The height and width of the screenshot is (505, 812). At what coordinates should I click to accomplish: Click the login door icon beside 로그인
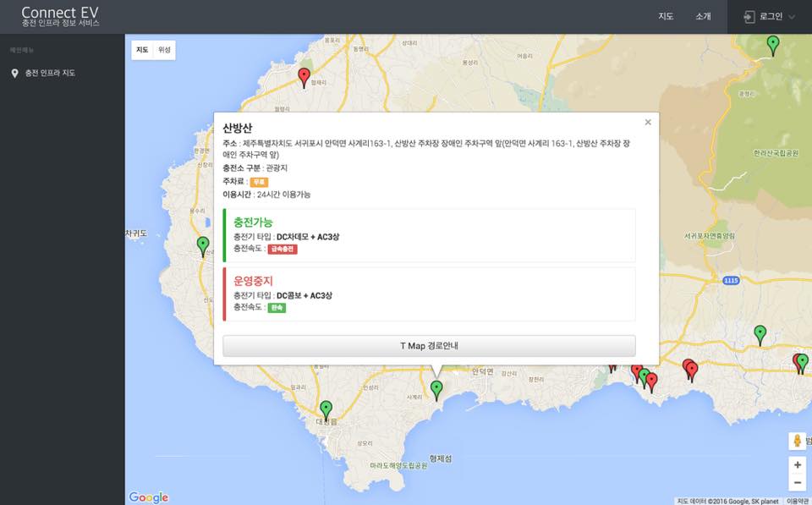click(x=749, y=17)
